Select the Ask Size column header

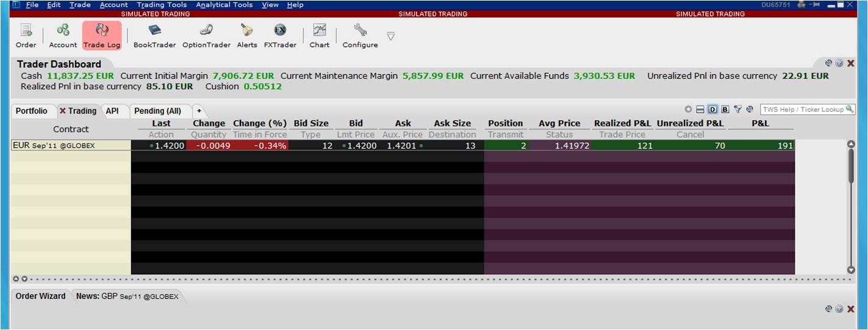pos(452,123)
